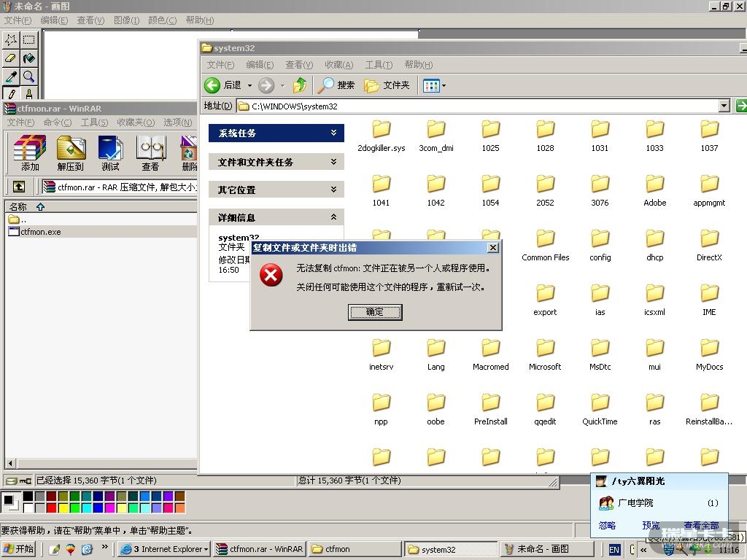Image resolution: width=747 pixels, height=560 pixels.
Task: Click 查看全部 in the QQ popup
Action: (701, 525)
